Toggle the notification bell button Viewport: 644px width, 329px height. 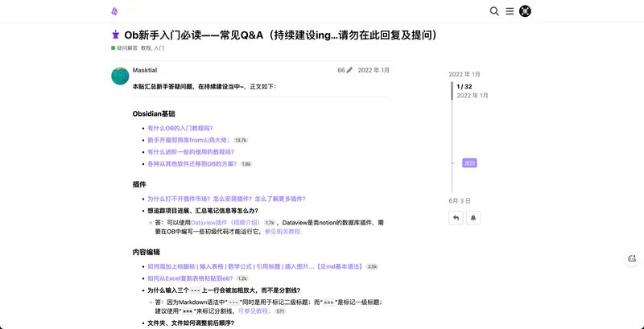[x=473, y=218]
